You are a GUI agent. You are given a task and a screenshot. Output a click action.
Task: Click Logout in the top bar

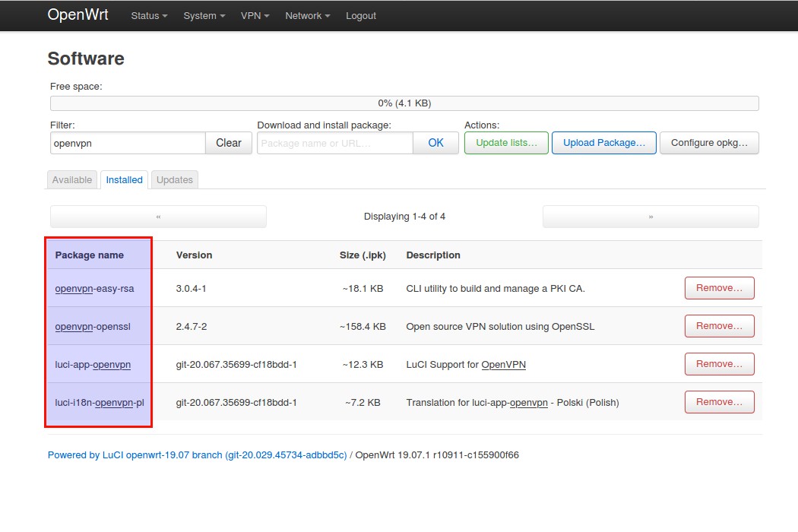361,16
